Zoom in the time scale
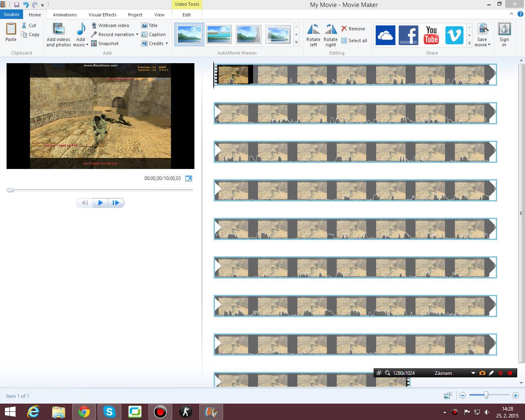 [x=516, y=395]
